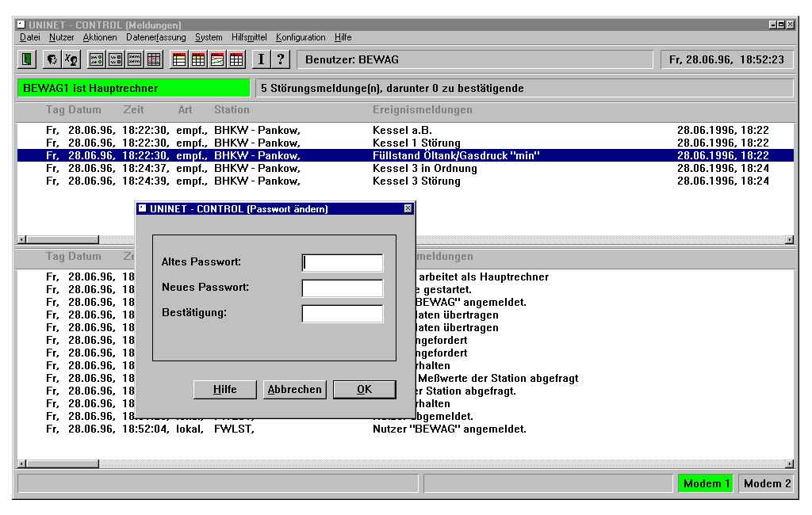This screenshot has height=515, width=812.
Task: Select the 'Kessel a.B.' message row
Action: point(405,130)
